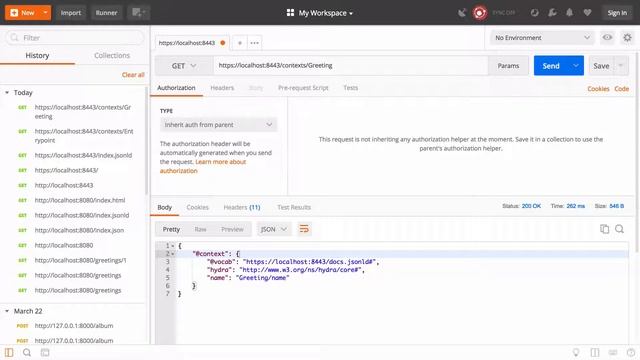Screen dimensions: 640x360
Task: Click the new window icon
Action: 138,13
